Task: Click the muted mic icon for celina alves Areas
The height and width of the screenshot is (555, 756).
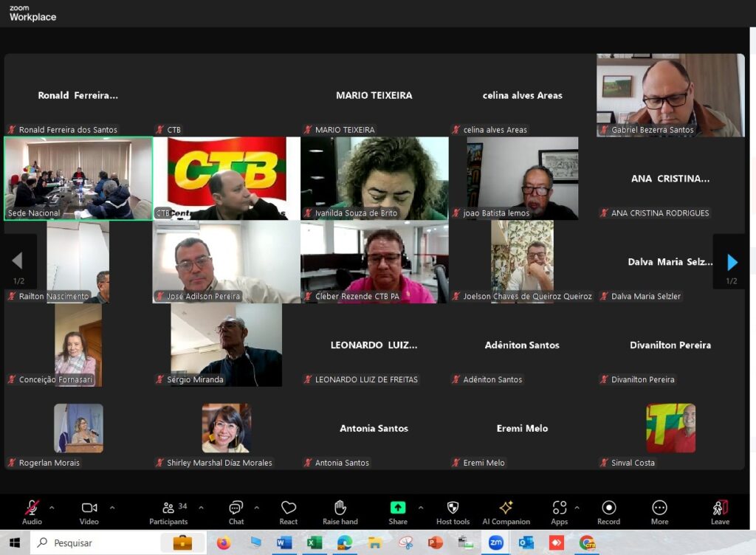Action: (456, 130)
